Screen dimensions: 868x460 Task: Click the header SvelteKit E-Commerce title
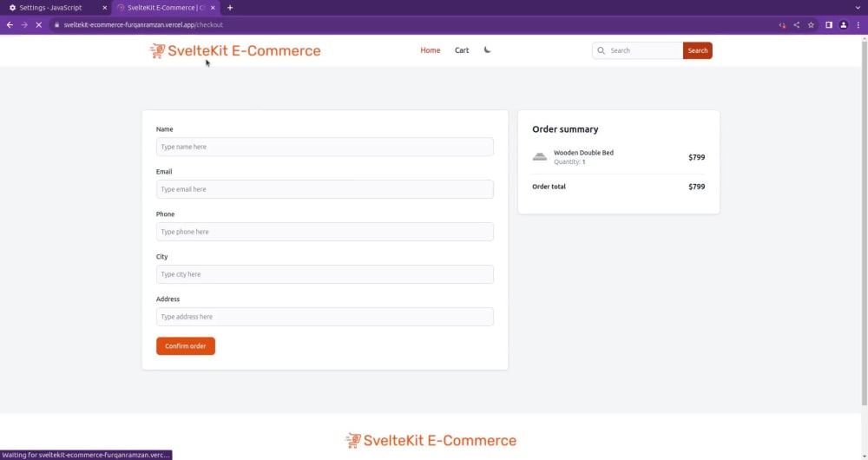pos(244,51)
